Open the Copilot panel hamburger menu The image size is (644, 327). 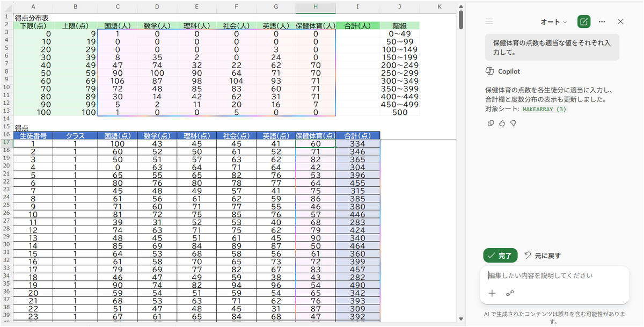click(x=489, y=21)
